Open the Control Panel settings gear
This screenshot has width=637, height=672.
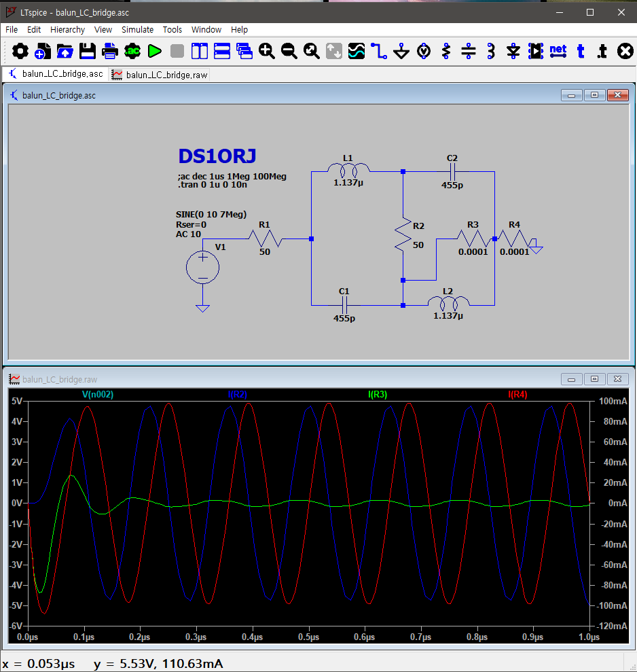pyautogui.click(x=20, y=52)
